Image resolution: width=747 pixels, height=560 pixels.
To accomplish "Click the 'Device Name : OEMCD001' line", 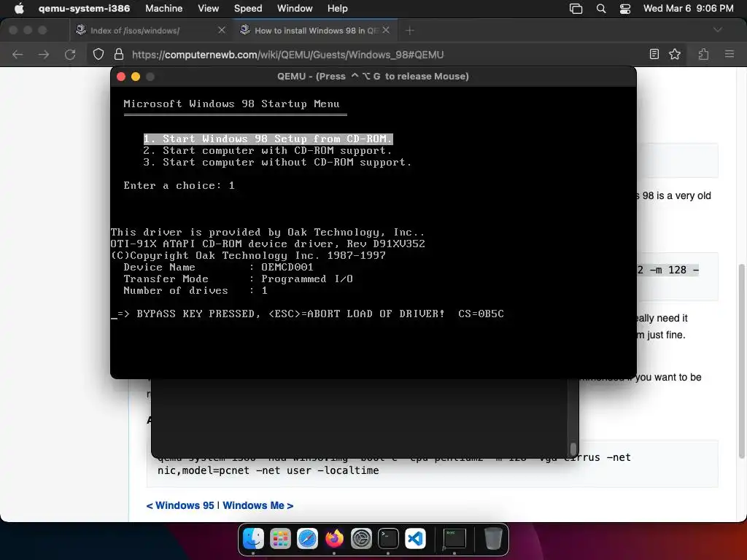I will 218,267.
